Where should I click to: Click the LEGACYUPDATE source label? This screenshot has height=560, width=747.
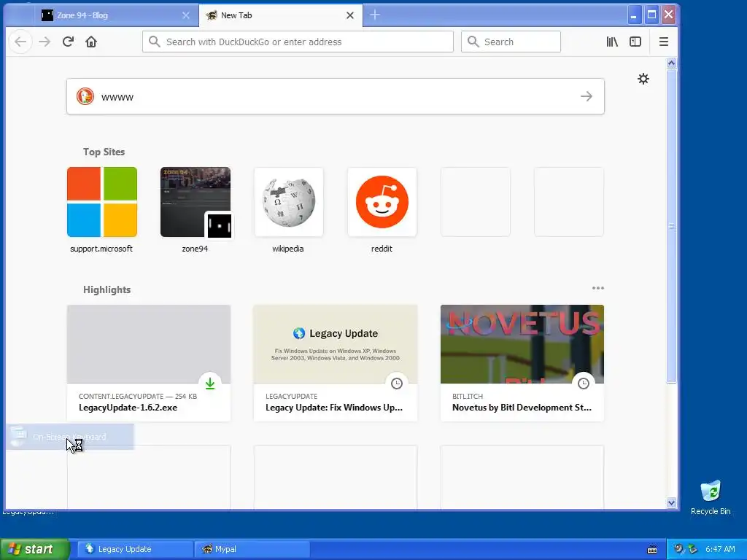[x=292, y=396]
